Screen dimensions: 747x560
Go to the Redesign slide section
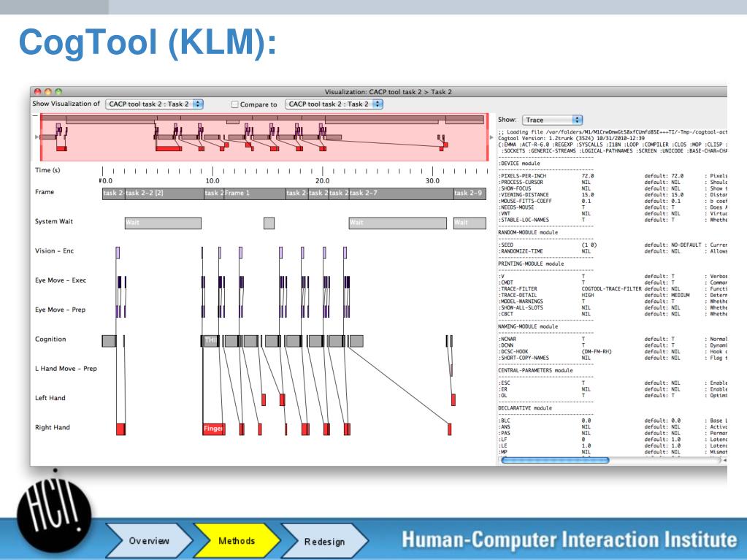[x=324, y=541]
